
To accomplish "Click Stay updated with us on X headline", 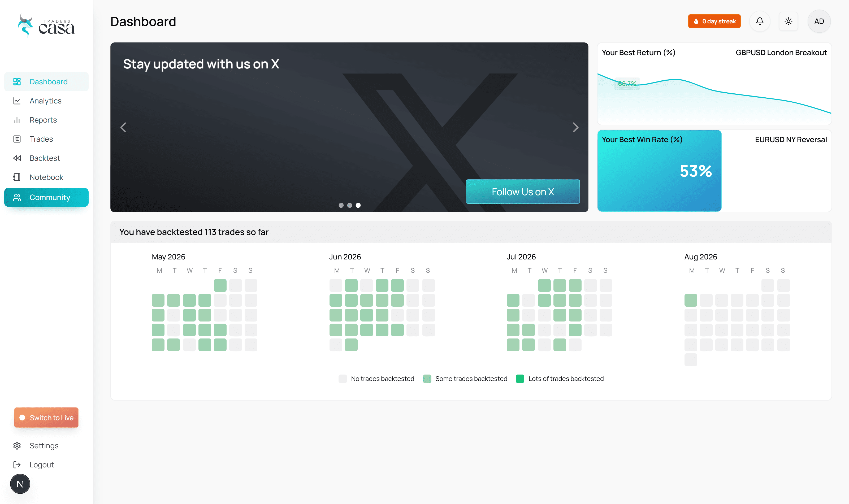I will click(201, 64).
